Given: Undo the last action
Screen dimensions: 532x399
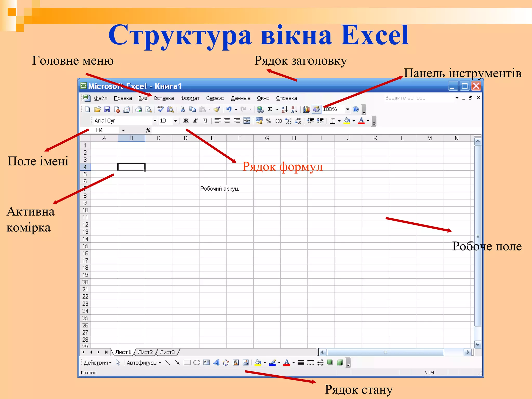Looking at the screenshot, I should pos(229,109).
